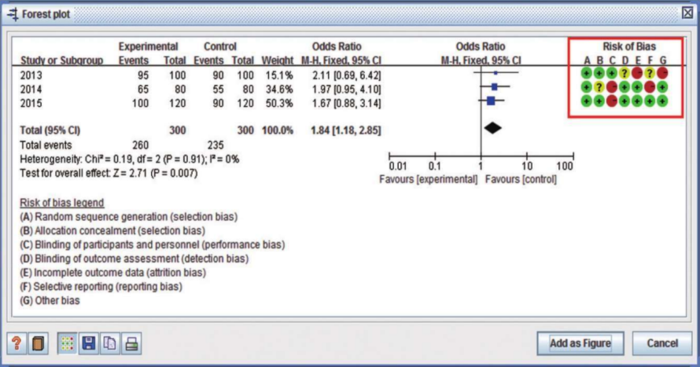Select 2013 row green circle under column C

[x=612, y=73]
